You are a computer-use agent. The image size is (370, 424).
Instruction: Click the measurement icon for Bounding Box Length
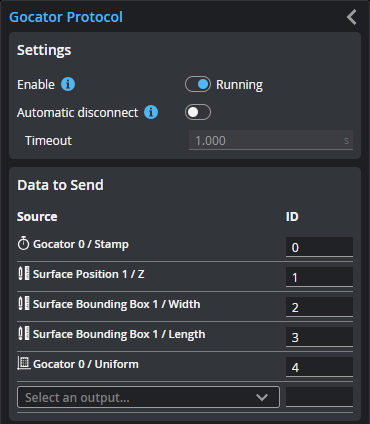23,333
